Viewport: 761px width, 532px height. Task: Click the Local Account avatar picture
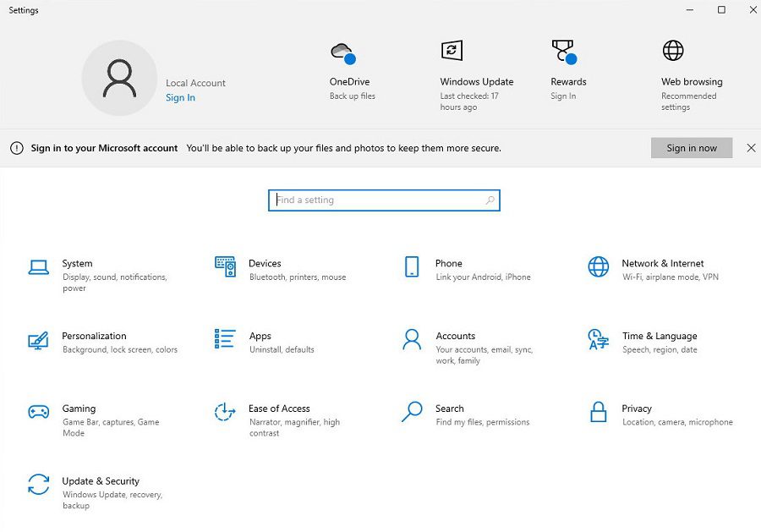(x=119, y=78)
